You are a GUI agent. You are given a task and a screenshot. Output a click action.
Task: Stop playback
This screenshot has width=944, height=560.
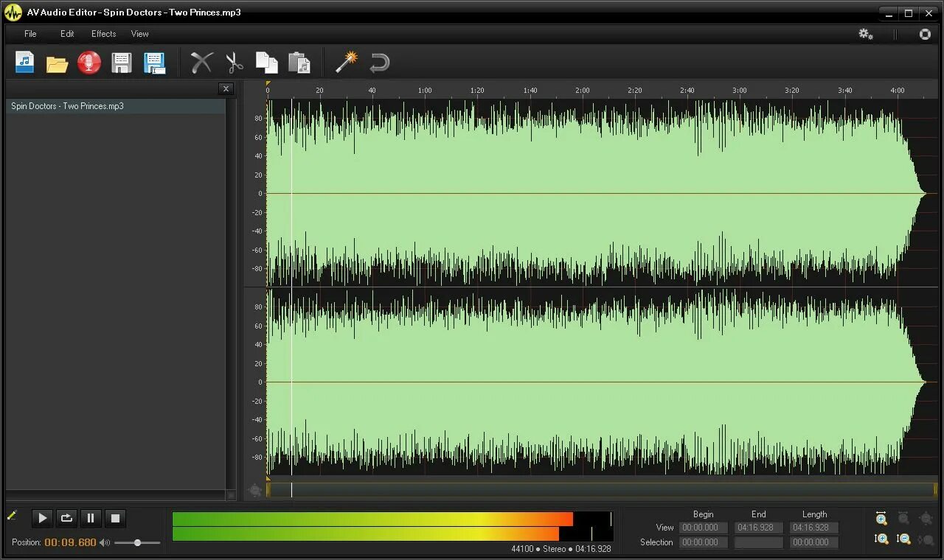115,518
